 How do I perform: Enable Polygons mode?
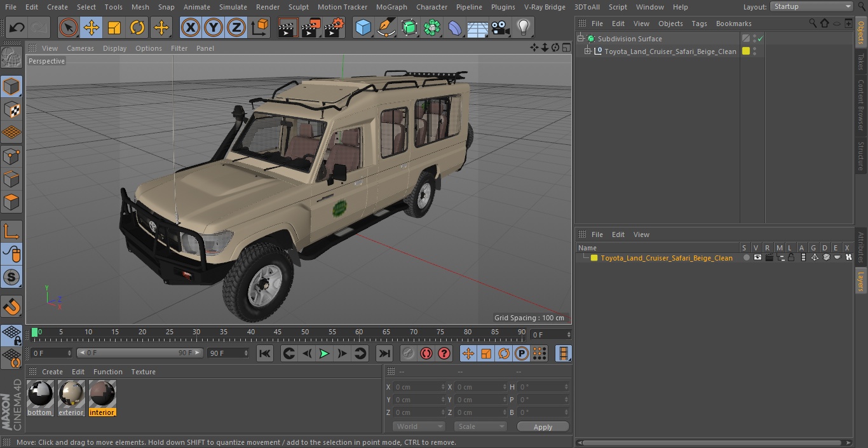(x=11, y=203)
